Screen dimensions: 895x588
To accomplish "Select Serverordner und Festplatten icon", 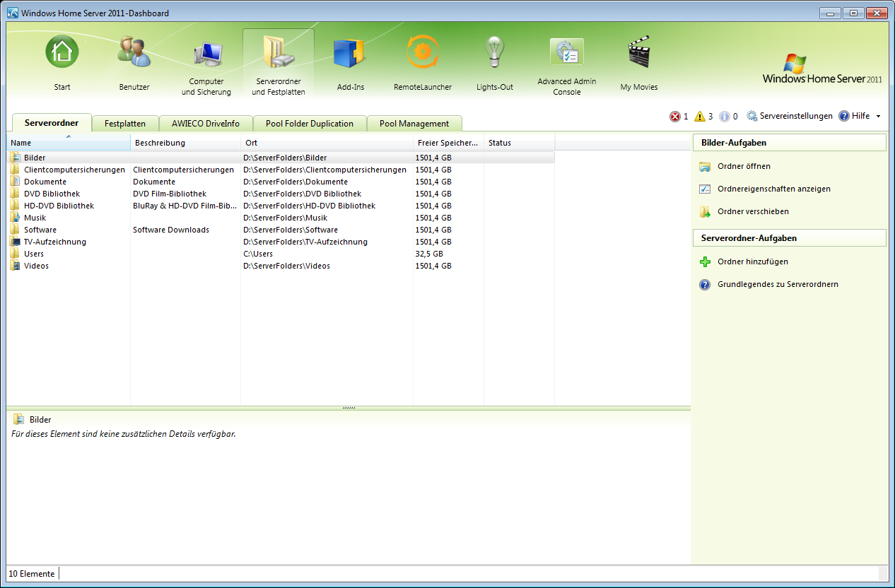I will click(x=279, y=54).
